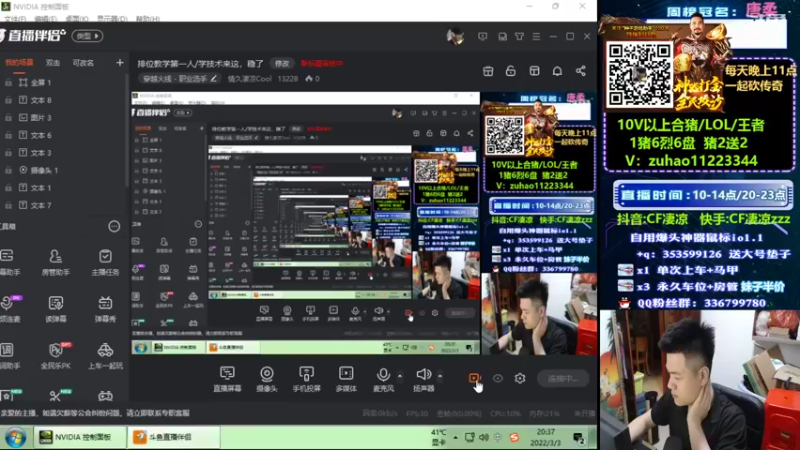
Task: Click the FPS:30 status entry
Action: pos(417,413)
